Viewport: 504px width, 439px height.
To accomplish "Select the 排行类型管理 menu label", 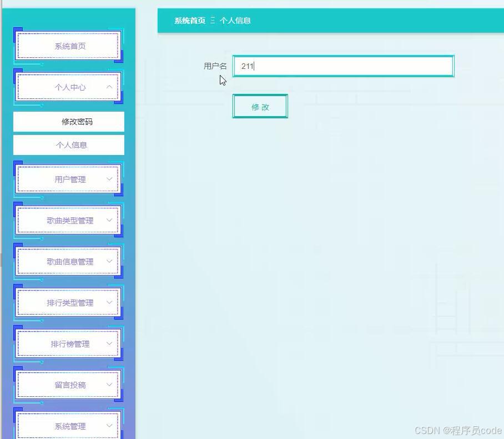I will [x=70, y=303].
